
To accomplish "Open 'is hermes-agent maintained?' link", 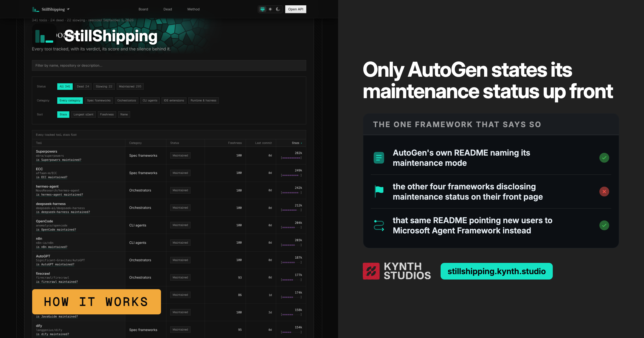I will tap(59, 195).
